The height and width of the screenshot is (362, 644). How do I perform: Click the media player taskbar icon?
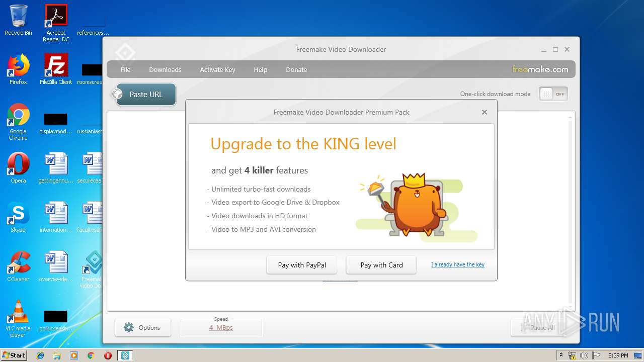point(74,355)
